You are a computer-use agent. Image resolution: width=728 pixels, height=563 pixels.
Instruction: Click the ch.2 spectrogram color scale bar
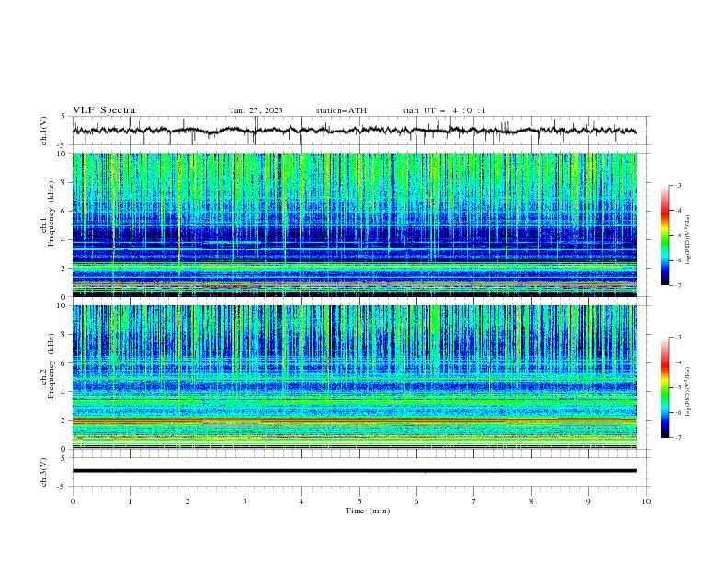point(665,387)
